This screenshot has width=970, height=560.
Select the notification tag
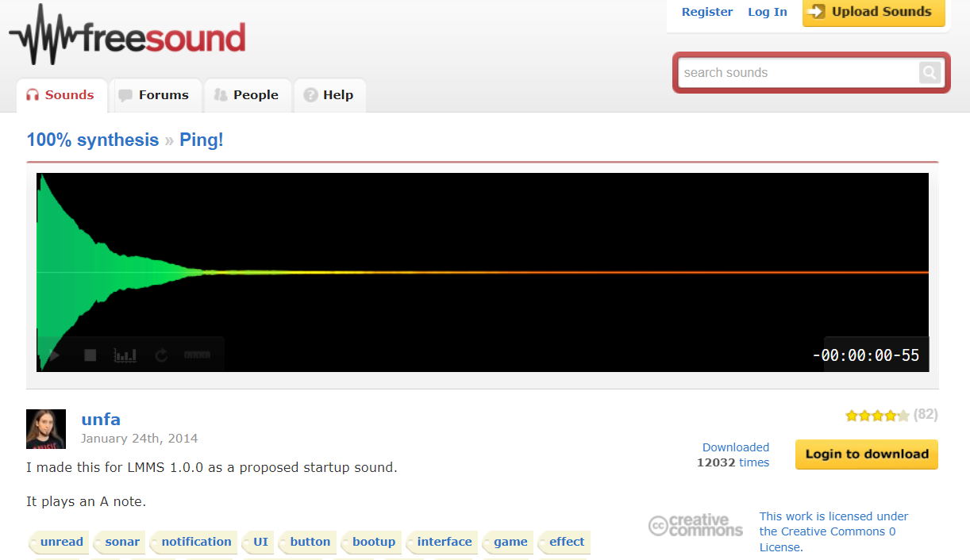(195, 543)
